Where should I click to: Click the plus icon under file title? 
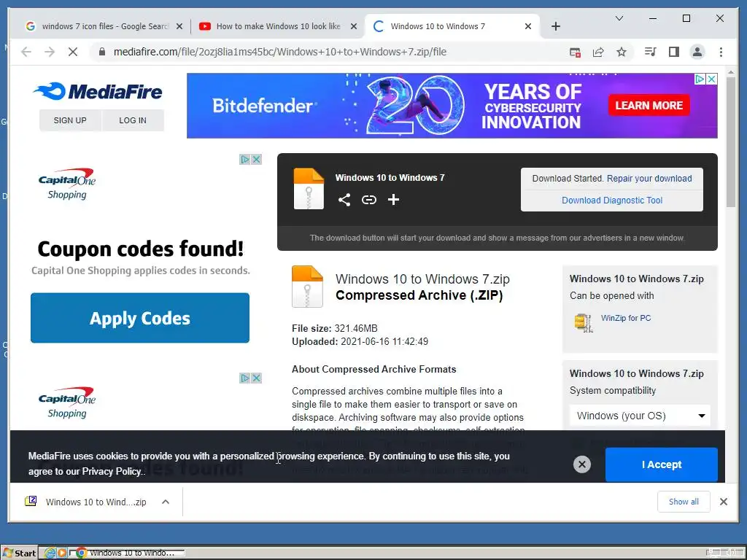point(393,200)
